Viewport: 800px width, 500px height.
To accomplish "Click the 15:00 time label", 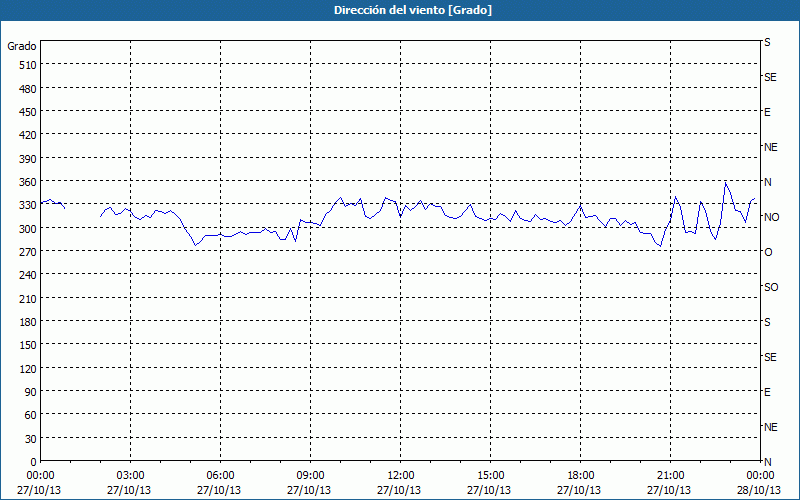I will click(x=490, y=476).
